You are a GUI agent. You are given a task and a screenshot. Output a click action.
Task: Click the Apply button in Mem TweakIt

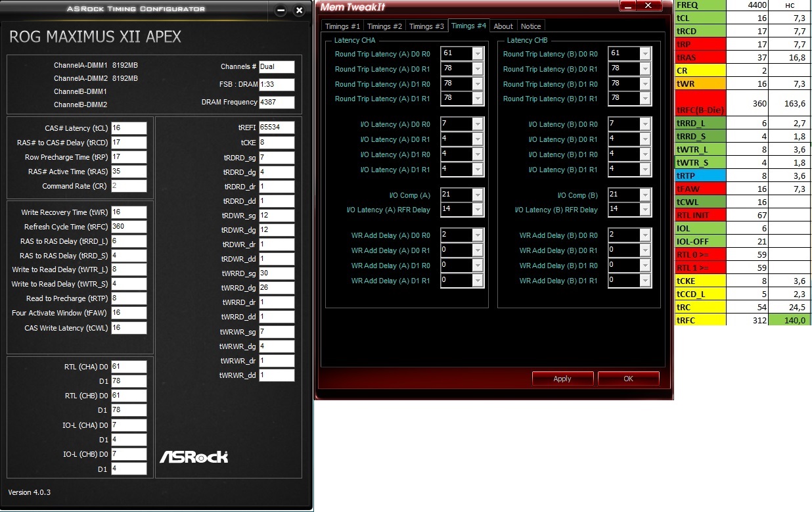pyautogui.click(x=562, y=379)
